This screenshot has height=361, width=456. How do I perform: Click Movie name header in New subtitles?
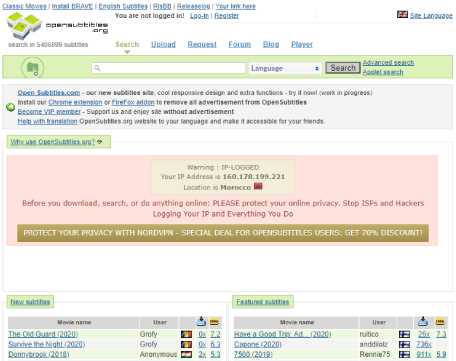(x=74, y=322)
